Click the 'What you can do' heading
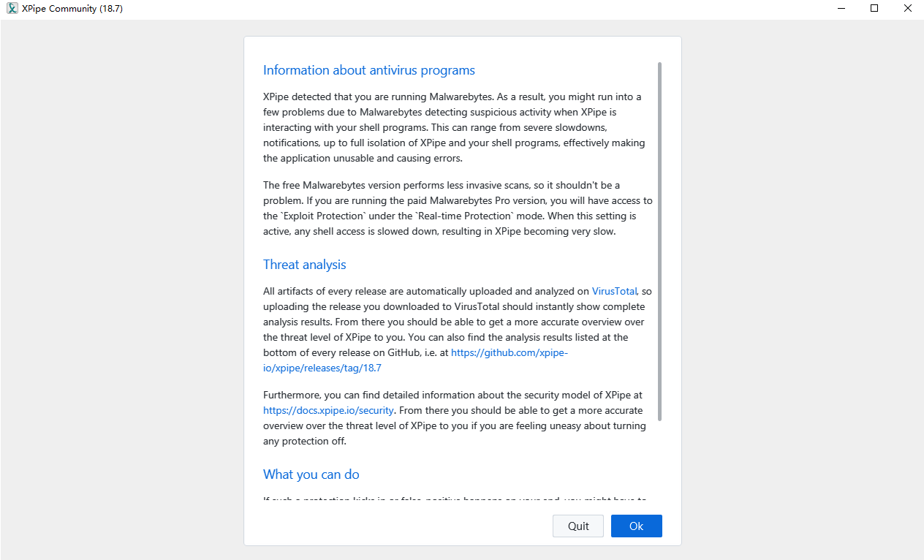The height and width of the screenshot is (560, 924). click(311, 474)
